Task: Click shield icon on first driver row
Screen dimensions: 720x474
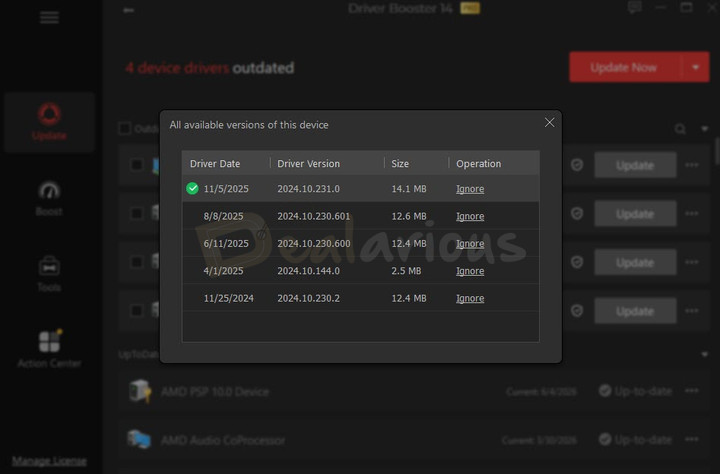Action: click(577, 164)
